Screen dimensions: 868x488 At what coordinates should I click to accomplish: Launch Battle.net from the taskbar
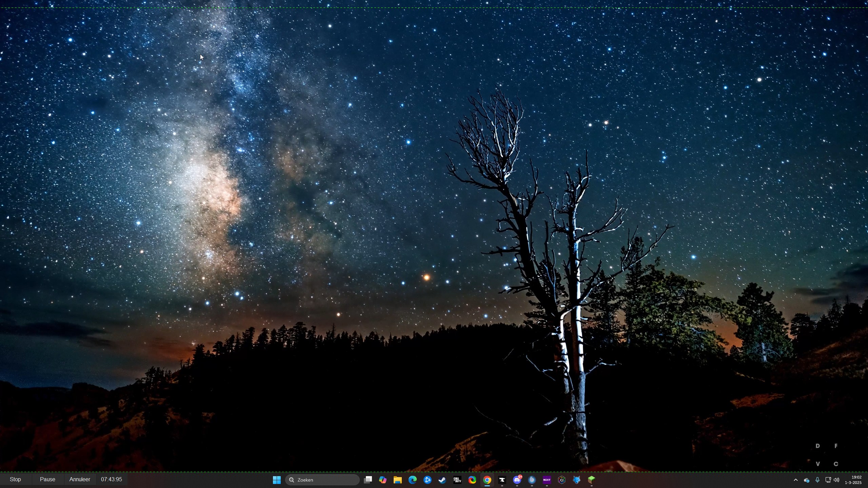pos(427,480)
